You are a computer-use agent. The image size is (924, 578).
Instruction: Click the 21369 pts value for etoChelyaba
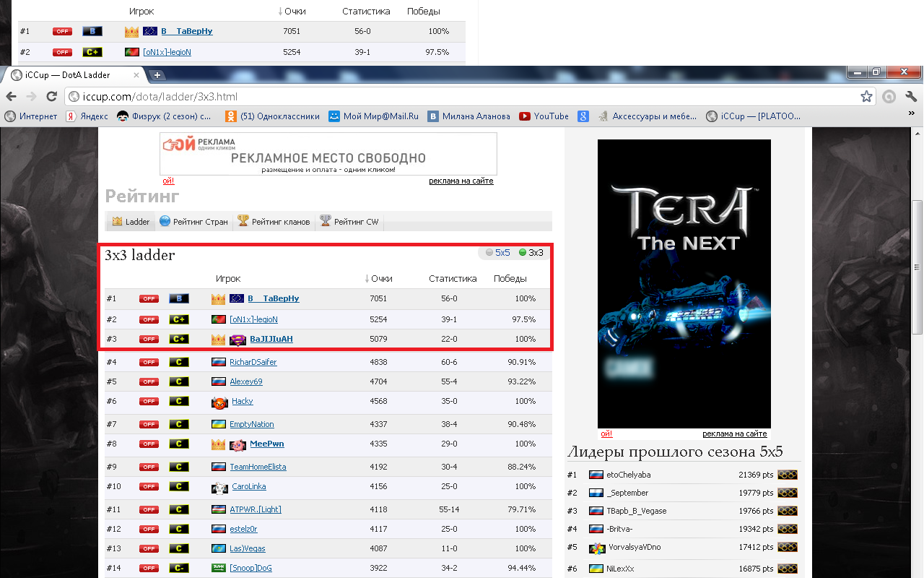[756, 475]
